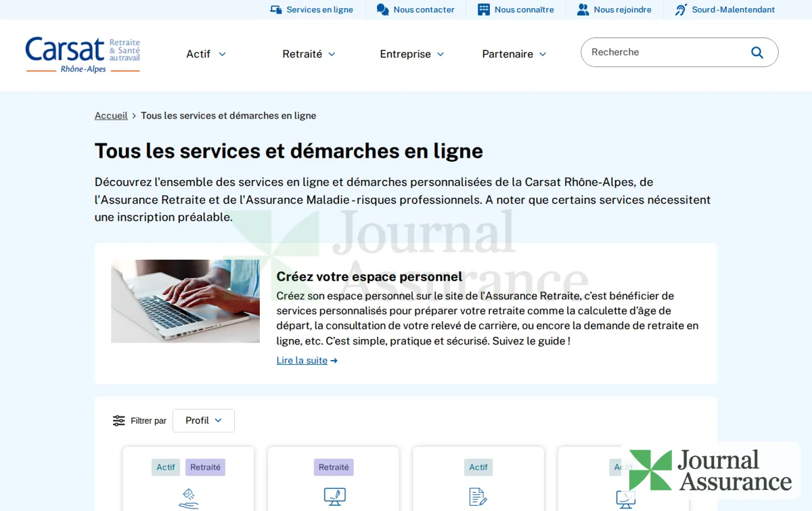Open the Profil filter dropdown

[x=204, y=420]
